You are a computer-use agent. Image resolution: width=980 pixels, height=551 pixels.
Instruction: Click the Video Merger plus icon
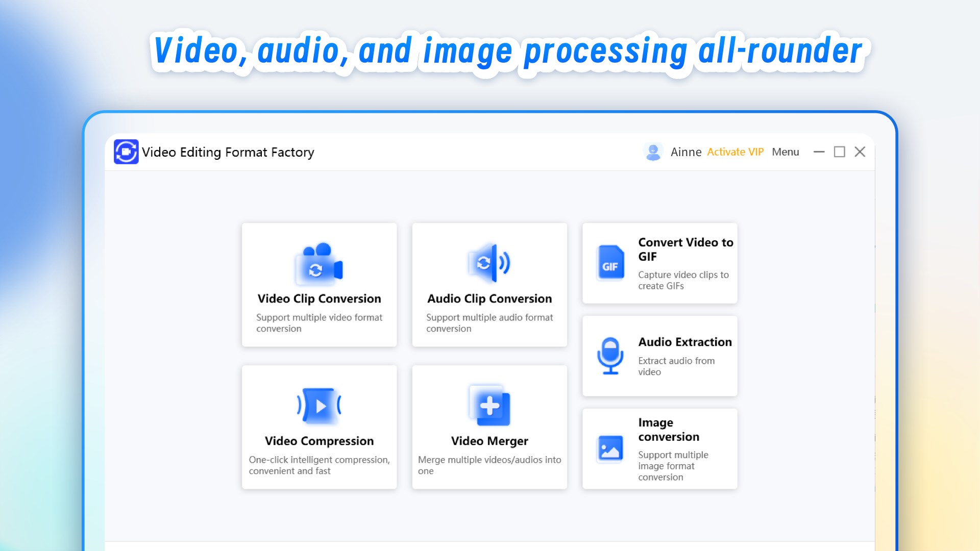[x=489, y=406]
